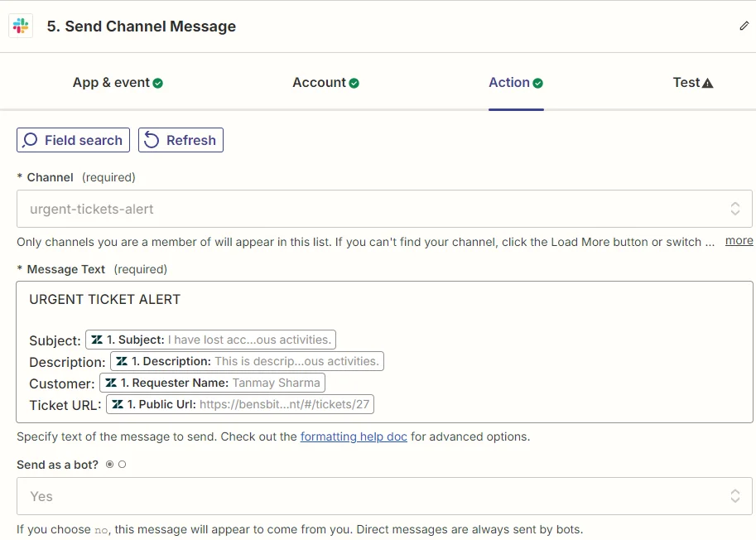This screenshot has height=540, width=756.
Task: Switch to the Account tab
Action: click(325, 83)
